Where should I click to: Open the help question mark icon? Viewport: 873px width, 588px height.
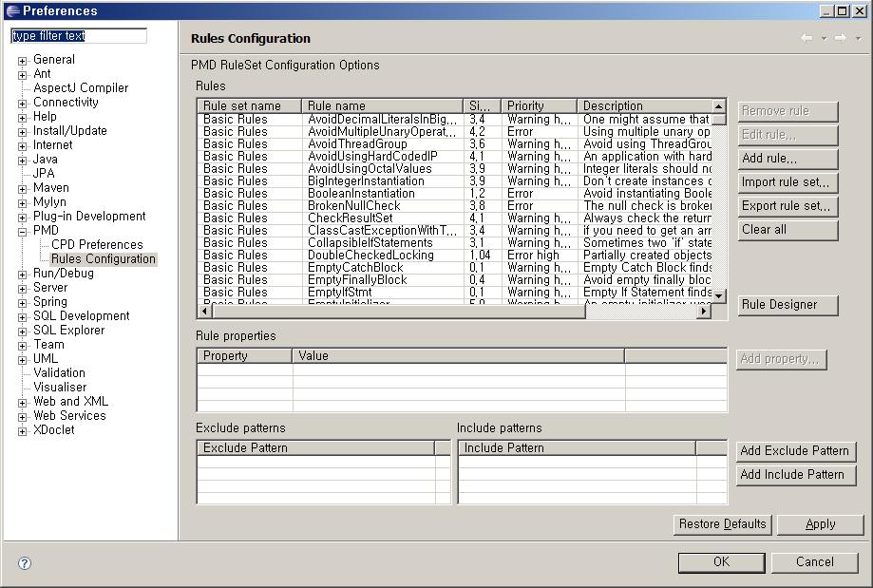coord(25,563)
